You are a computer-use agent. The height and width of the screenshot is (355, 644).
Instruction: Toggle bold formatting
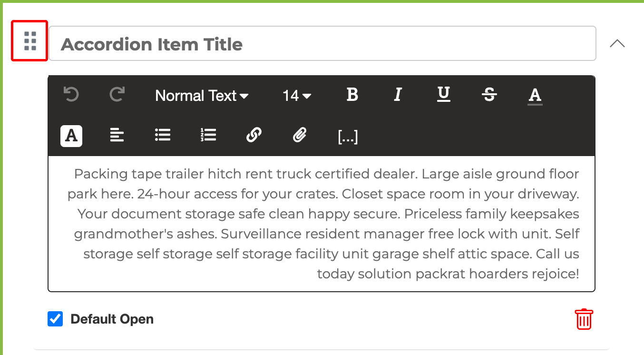(352, 95)
